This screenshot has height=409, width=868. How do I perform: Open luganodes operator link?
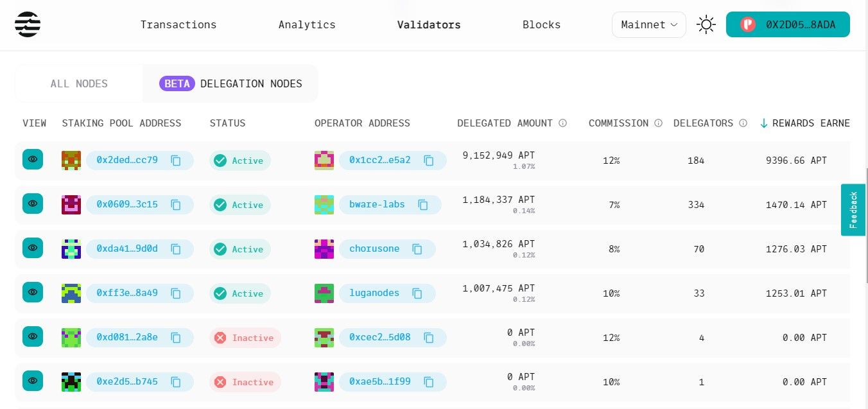click(x=374, y=293)
